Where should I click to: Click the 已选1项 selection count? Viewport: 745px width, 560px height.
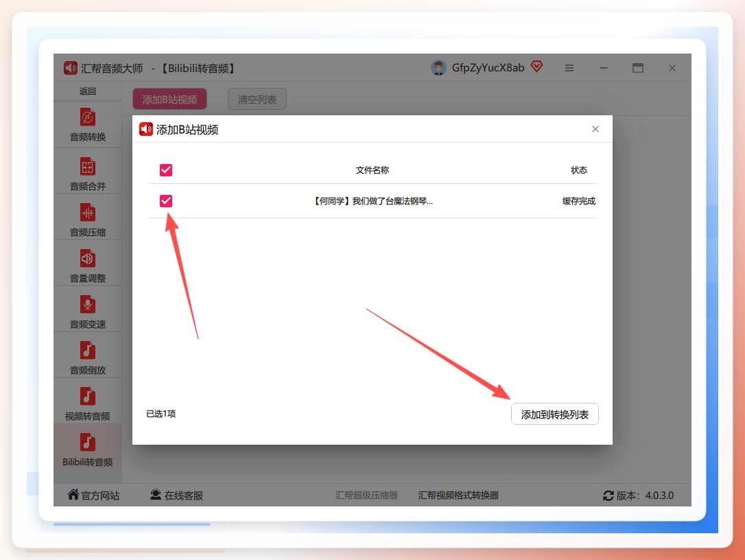pos(161,414)
